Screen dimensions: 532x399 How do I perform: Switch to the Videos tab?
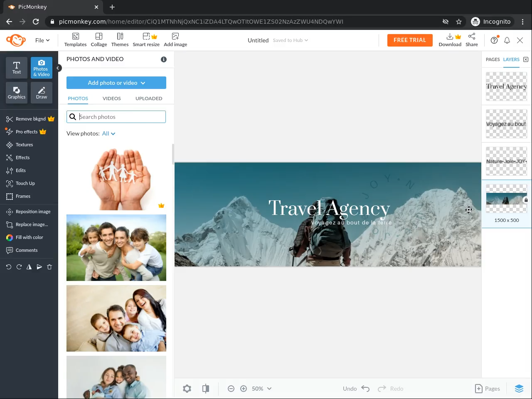[x=112, y=99]
